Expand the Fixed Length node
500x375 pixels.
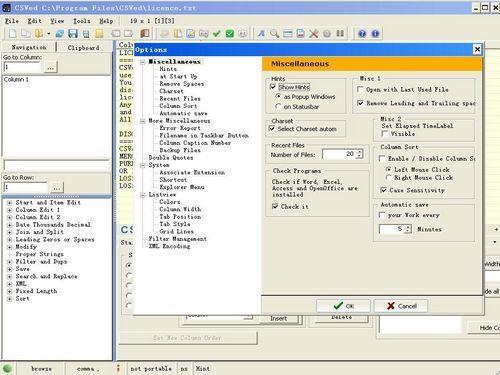10,291
